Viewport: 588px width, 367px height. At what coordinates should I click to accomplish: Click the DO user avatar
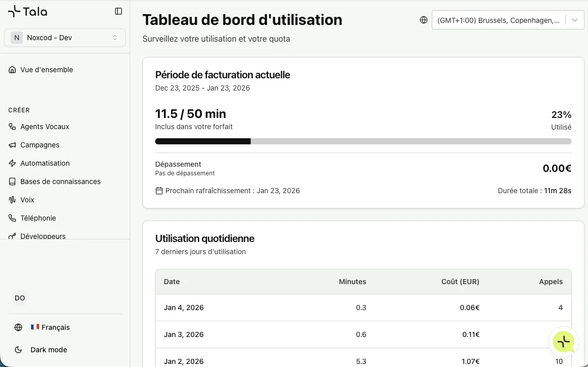[20, 298]
